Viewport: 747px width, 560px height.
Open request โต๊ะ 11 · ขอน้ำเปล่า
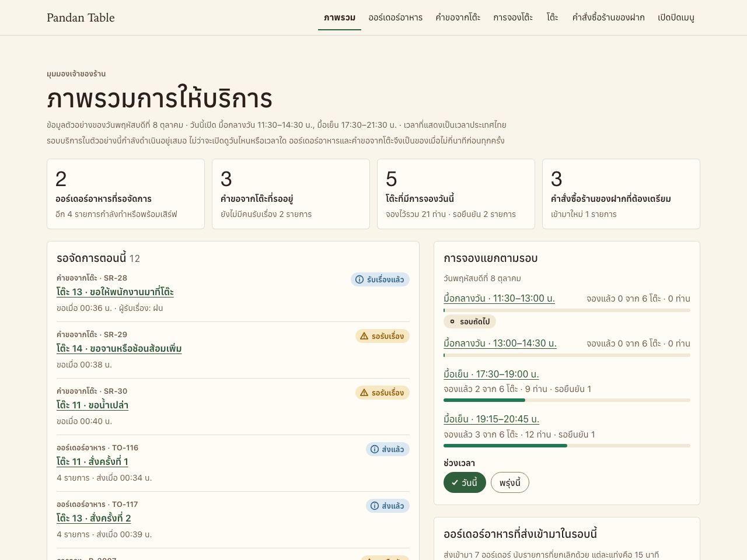tap(92, 405)
